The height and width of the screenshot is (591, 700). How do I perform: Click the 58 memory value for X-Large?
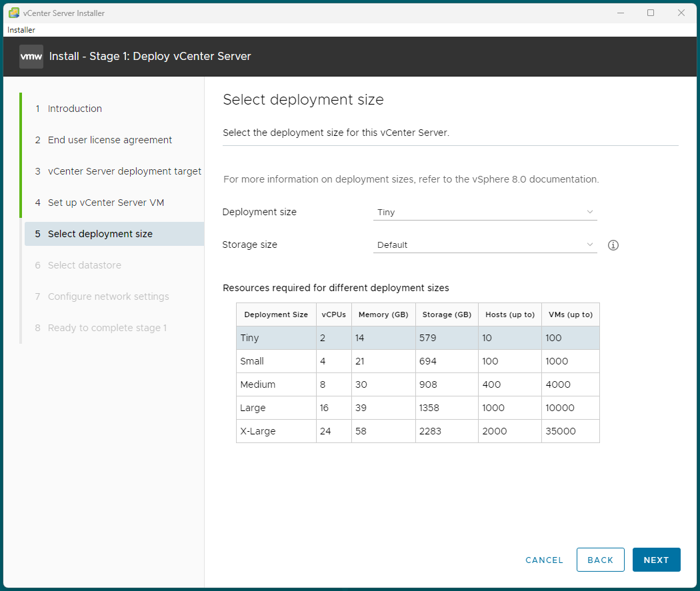pos(361,431)
